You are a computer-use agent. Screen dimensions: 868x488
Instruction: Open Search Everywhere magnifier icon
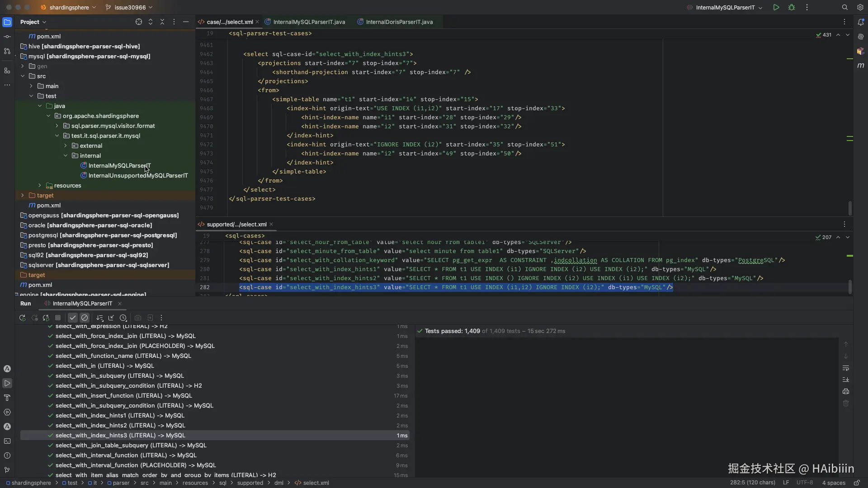click(844, 7)
